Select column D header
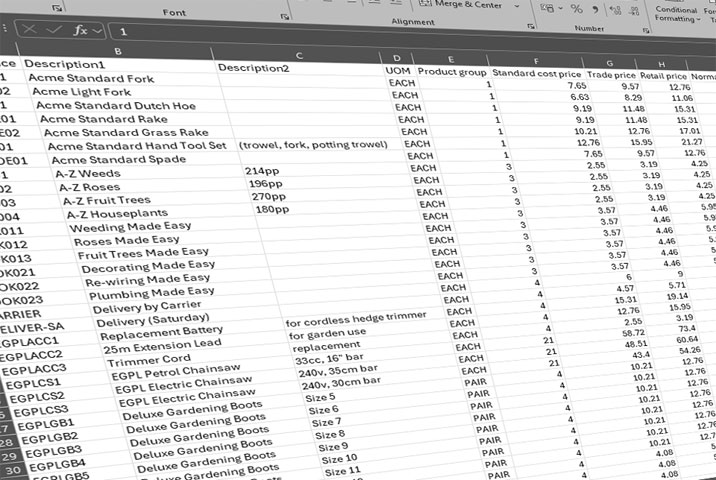716x480 pixels. [396, 58]
